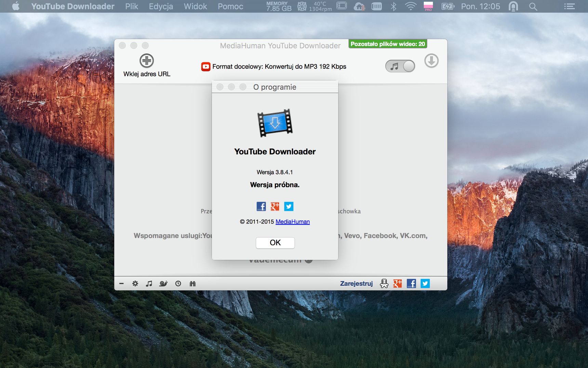Open Google+ icon in O programie dialog
Screen dimensions: 588x368
click(275, 206)
